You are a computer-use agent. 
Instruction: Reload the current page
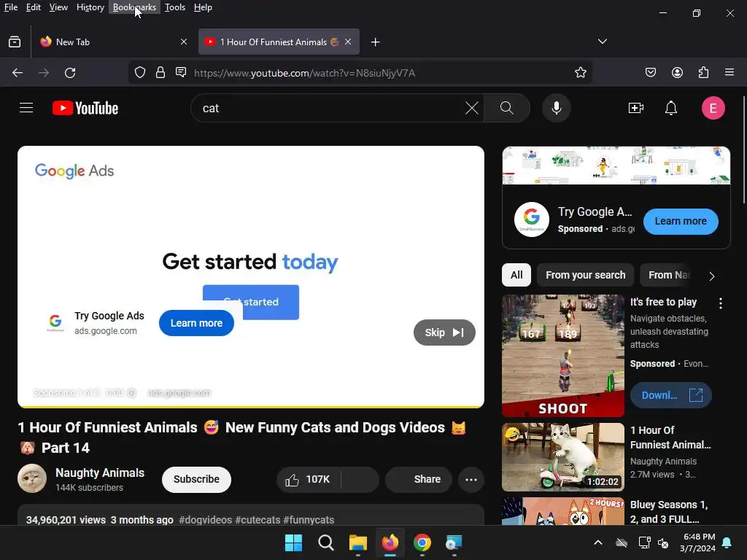tap(70, 72)
